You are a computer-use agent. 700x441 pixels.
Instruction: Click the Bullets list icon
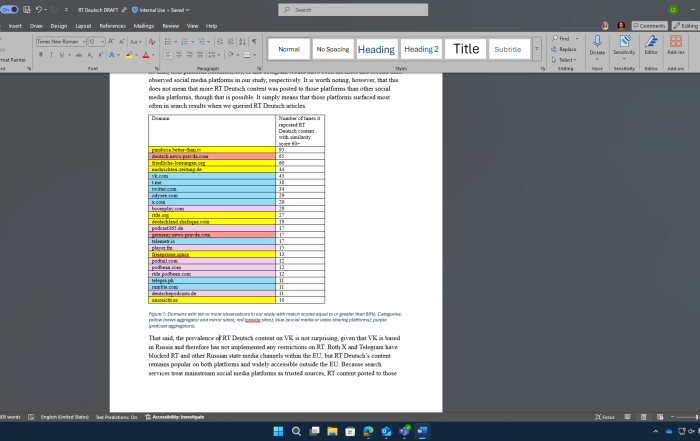click(168, 42)
